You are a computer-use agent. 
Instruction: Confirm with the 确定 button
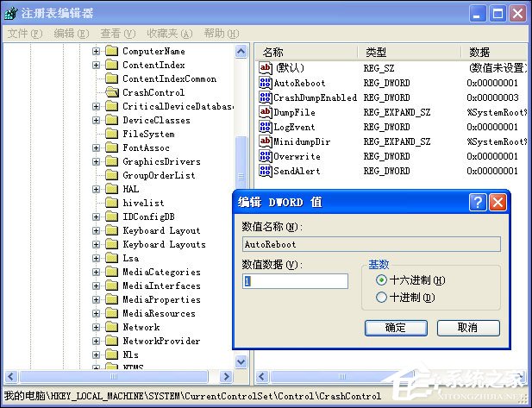click(396, 328)
